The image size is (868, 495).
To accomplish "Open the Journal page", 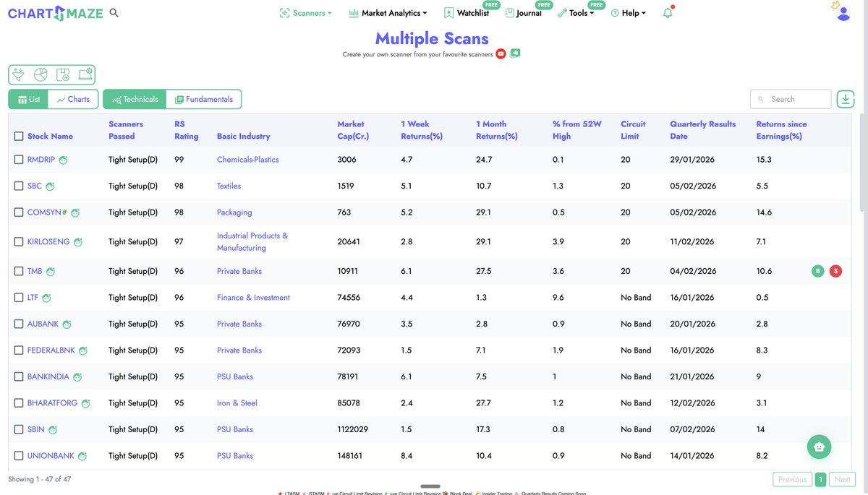I will (x=524, y=13).
